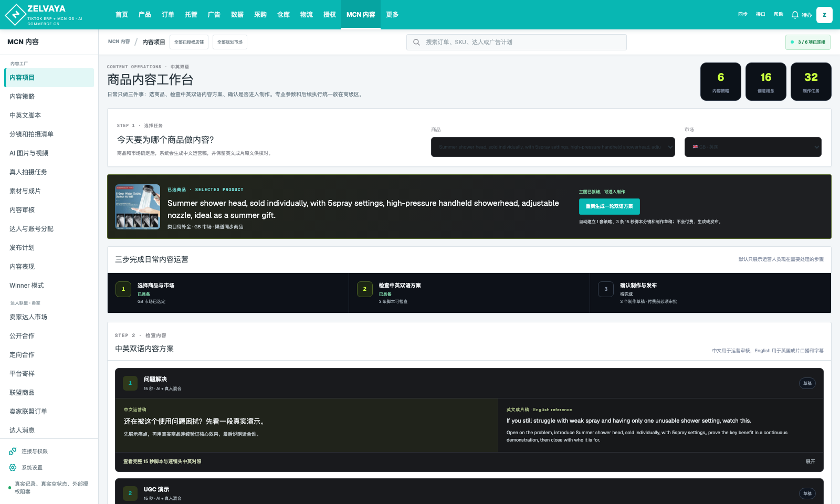Image resolution: width=840 pixels, height=504 pixels.
Task: Click 3/6 项已连接 status button
Action: point(808,42)
